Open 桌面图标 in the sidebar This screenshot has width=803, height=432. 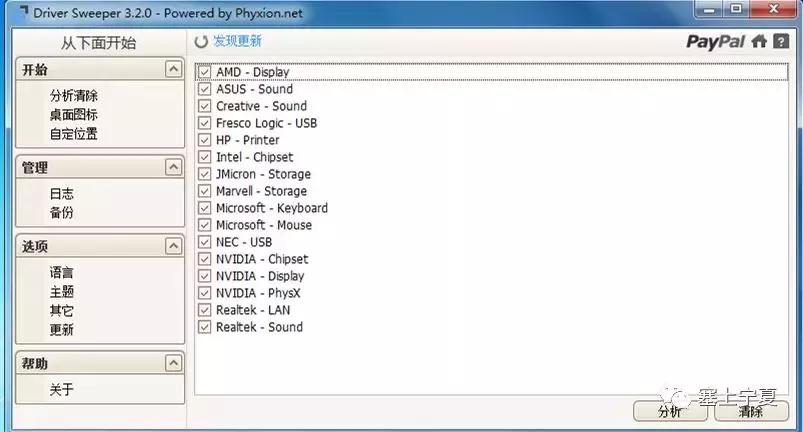[74, 115]
